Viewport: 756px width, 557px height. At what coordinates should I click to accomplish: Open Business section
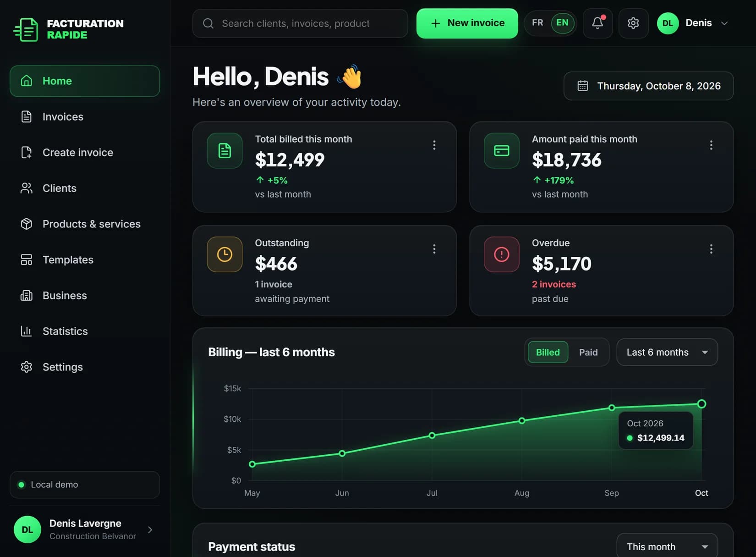[x=85, y=296]
